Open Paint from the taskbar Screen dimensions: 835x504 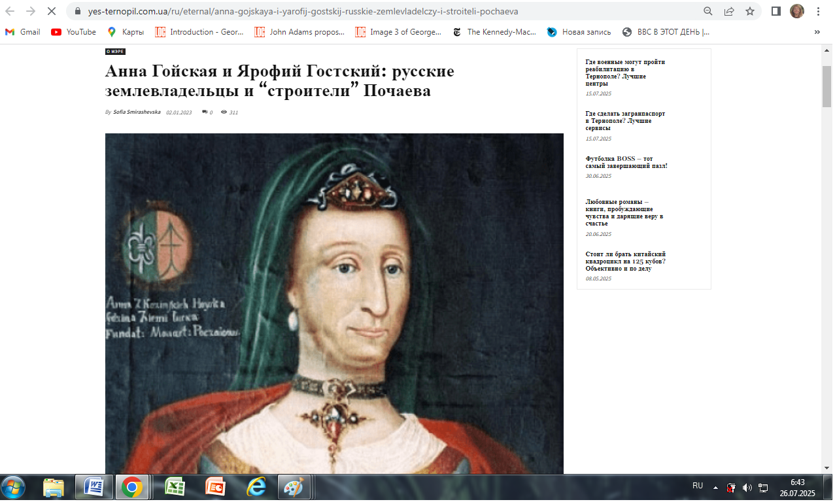coord(295,488)
